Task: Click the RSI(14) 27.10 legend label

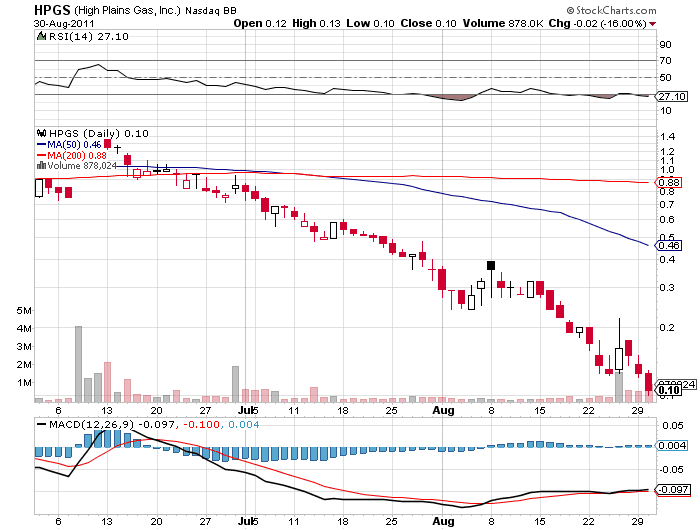Action: pyautogui.click(x=88, y=37)
